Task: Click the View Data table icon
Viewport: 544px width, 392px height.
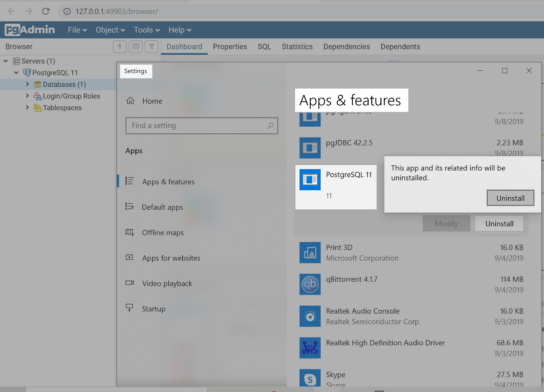Action: pyautogui.click(x=136, y=46)
